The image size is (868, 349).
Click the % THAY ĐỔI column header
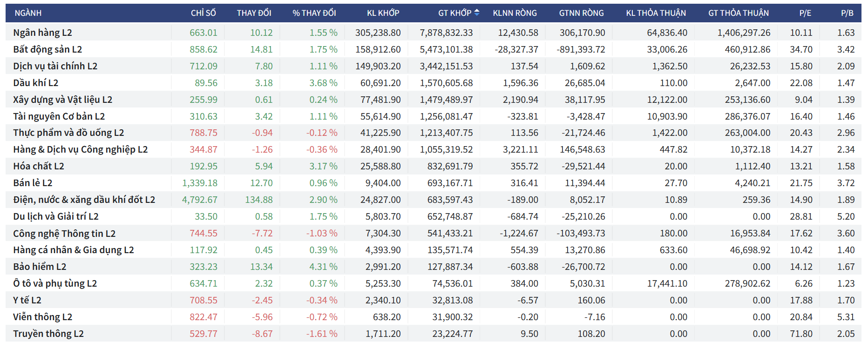[314, 13]
